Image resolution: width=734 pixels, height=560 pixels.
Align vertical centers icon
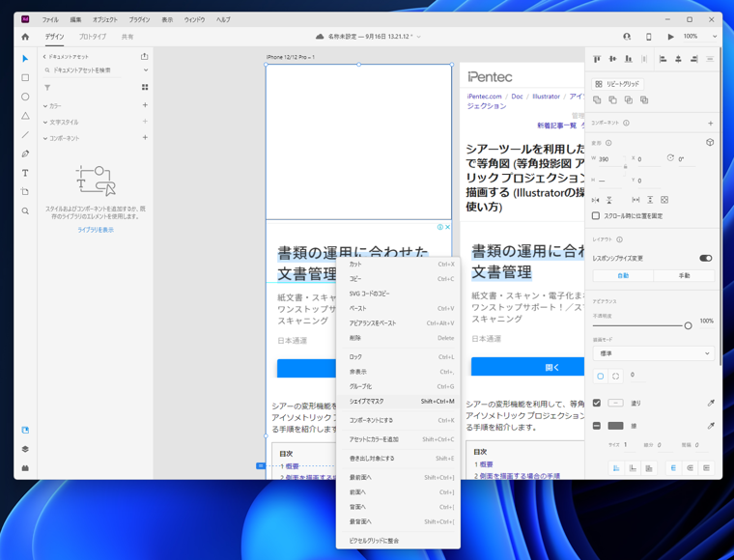(x=612, y=59)
